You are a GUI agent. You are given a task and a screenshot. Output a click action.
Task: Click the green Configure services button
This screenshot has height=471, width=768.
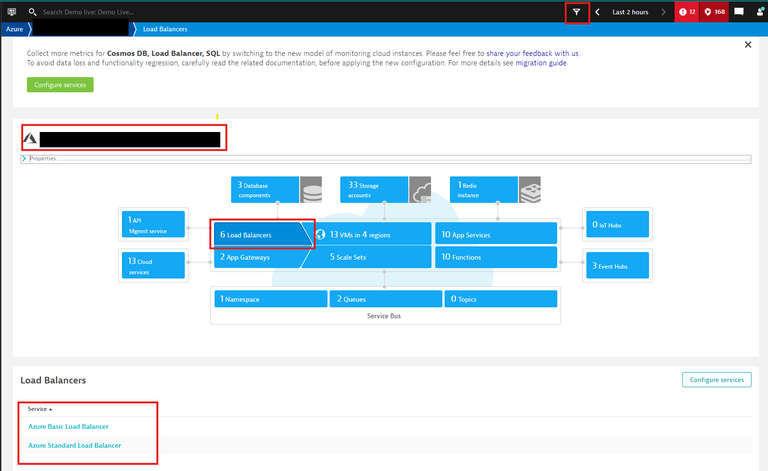coord(60,85)
